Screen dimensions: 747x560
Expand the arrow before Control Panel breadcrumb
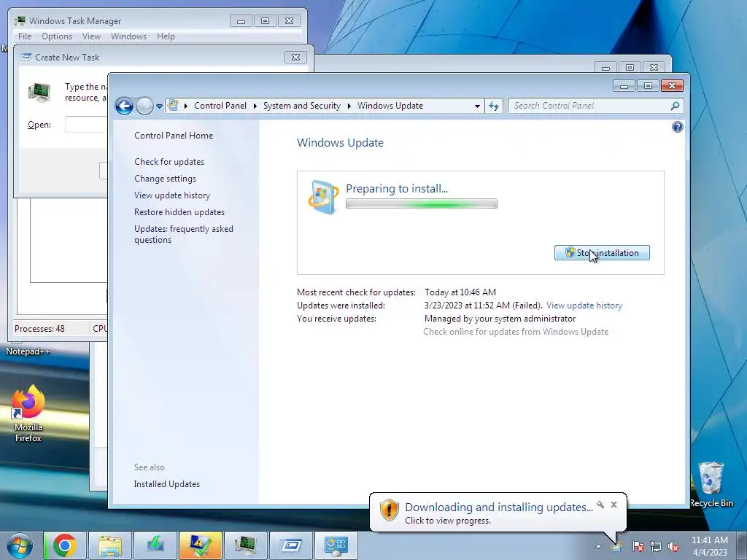point(186,106)
